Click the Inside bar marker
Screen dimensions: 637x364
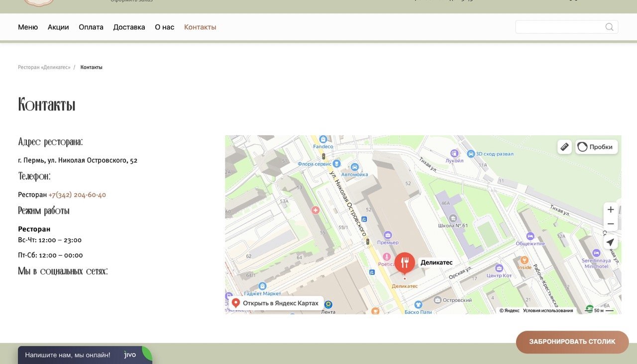coord(524,260)
